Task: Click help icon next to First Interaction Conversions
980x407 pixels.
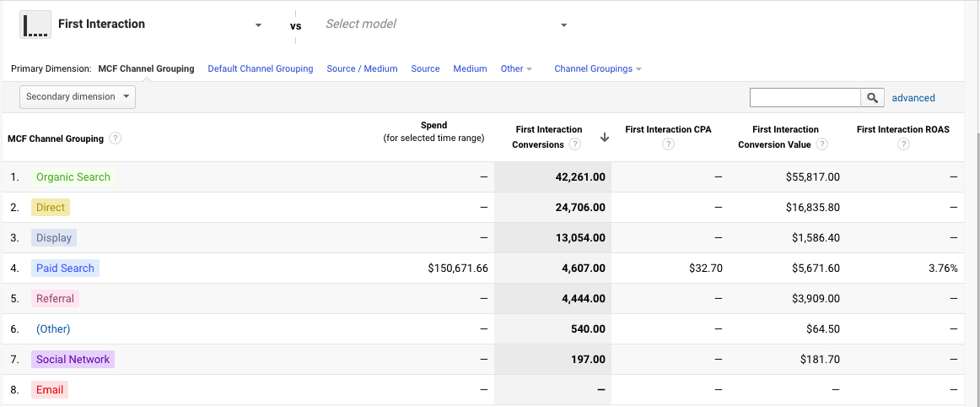Action: pos(575,144)
